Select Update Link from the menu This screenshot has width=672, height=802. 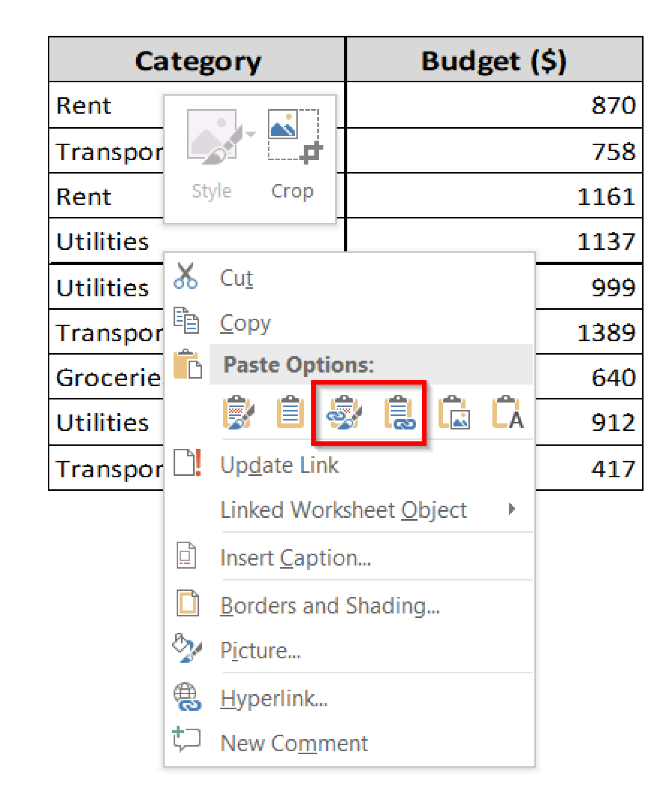(279, 465)
